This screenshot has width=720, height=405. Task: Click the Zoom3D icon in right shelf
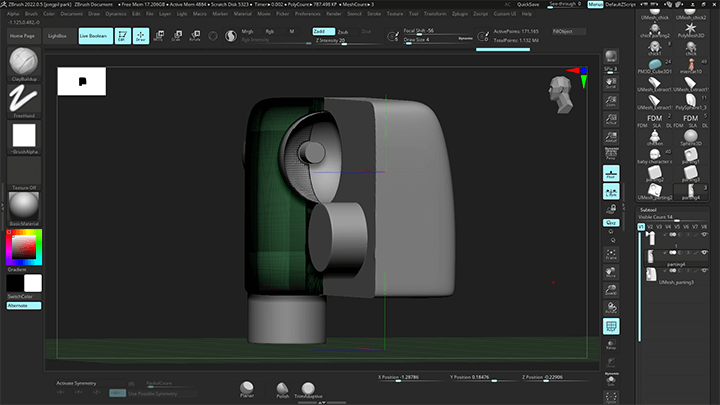pyautogui.click(x=611, y=290)
